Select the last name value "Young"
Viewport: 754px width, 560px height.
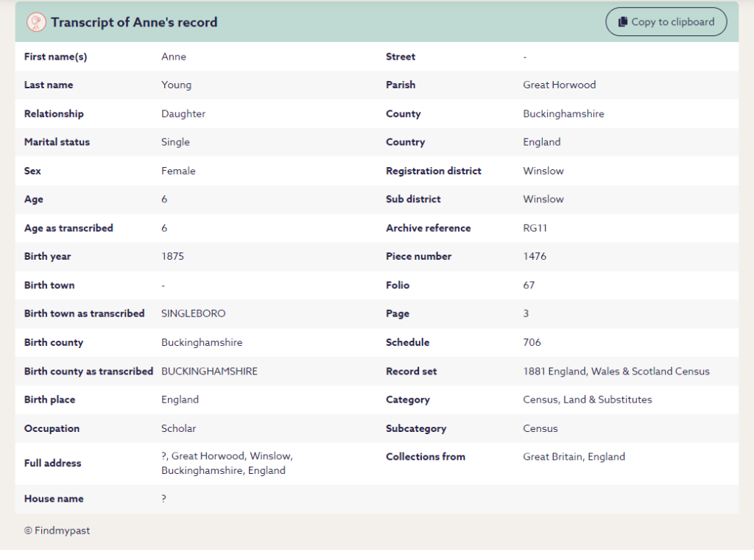(x=177, y=85)
